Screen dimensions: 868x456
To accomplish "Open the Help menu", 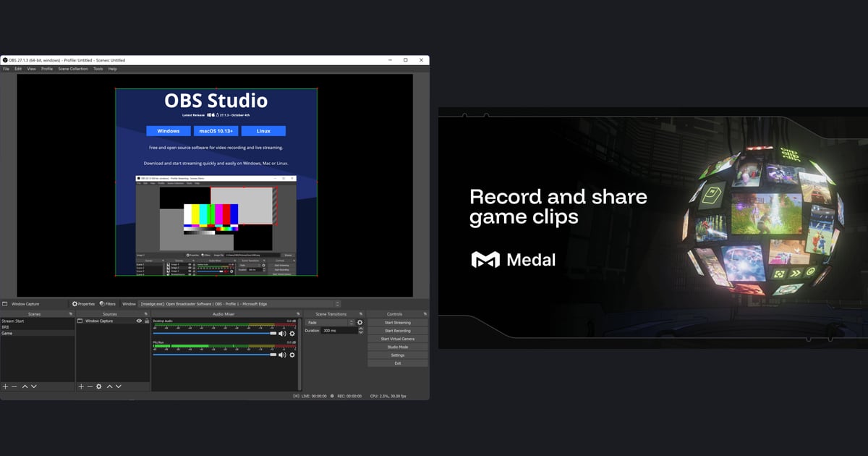I will (113, 69).
